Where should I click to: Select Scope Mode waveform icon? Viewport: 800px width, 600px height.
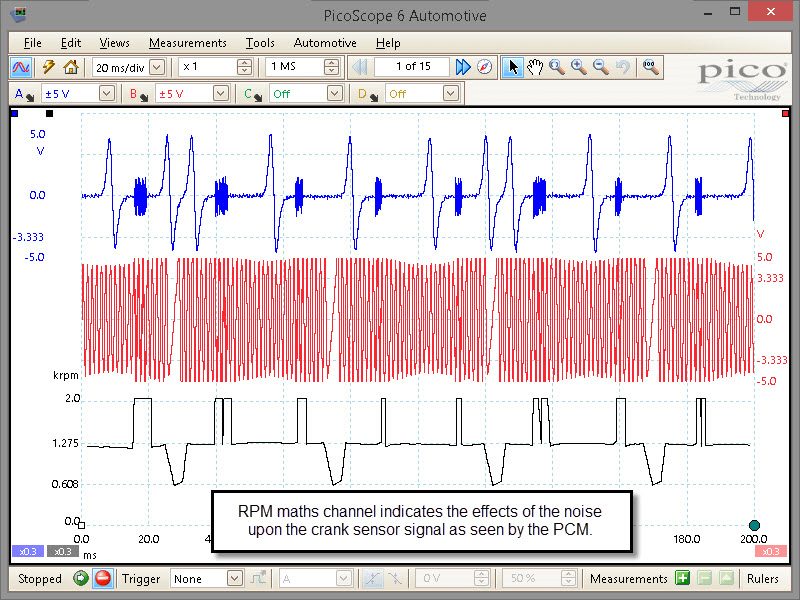click(x=21, y=67)
